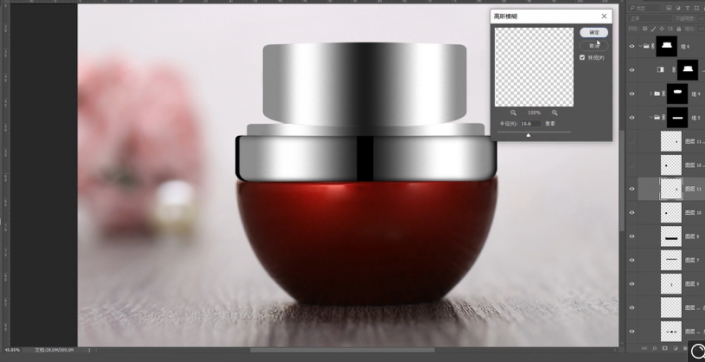Expand the 组 4 group

651,94
